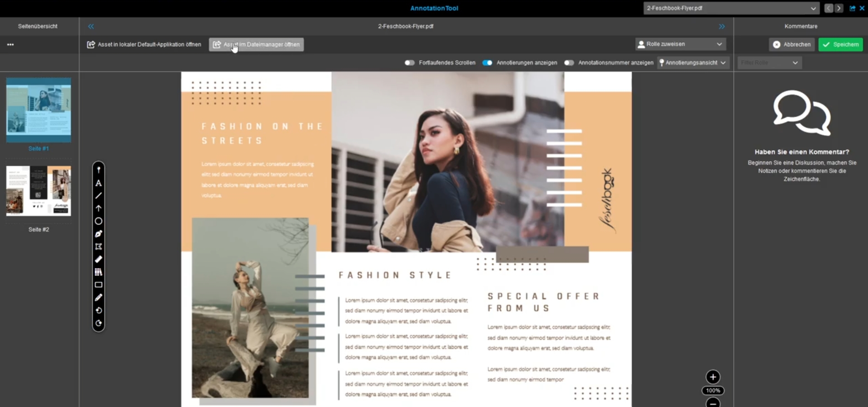
Task: Click Asset im Dateimanager öffnen button
Action: pyautogui.click(x=256, y=45)
